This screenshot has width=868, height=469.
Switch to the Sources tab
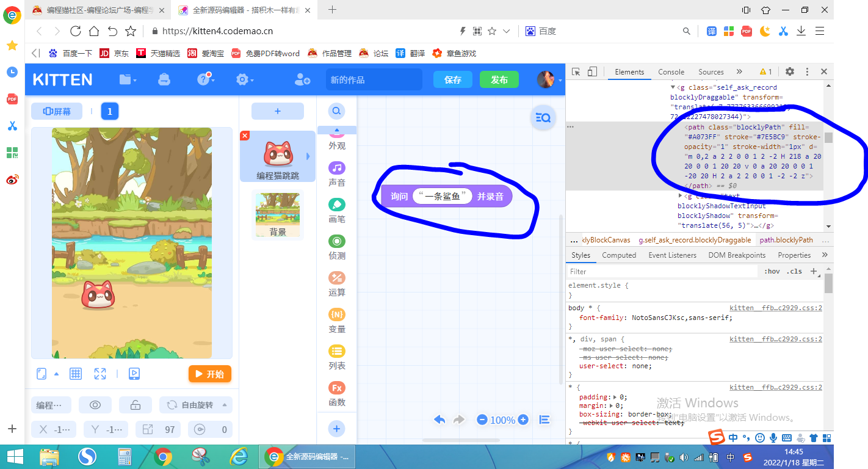point(711,71)
